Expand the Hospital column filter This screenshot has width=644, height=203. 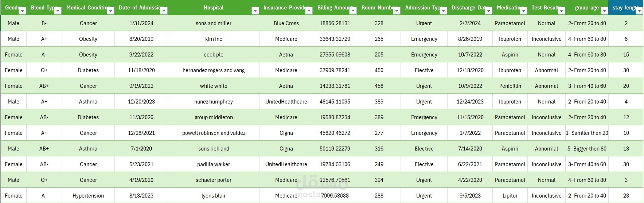click(x=255, y=11)
